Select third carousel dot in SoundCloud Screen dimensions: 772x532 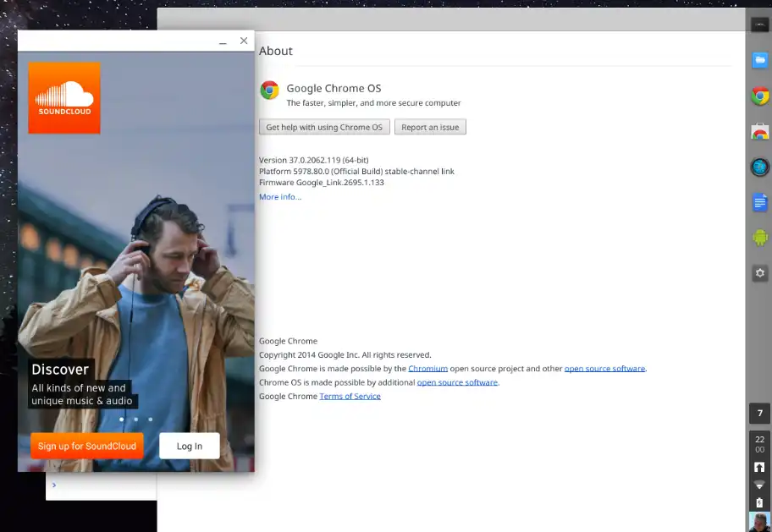(x=150, y=420)
